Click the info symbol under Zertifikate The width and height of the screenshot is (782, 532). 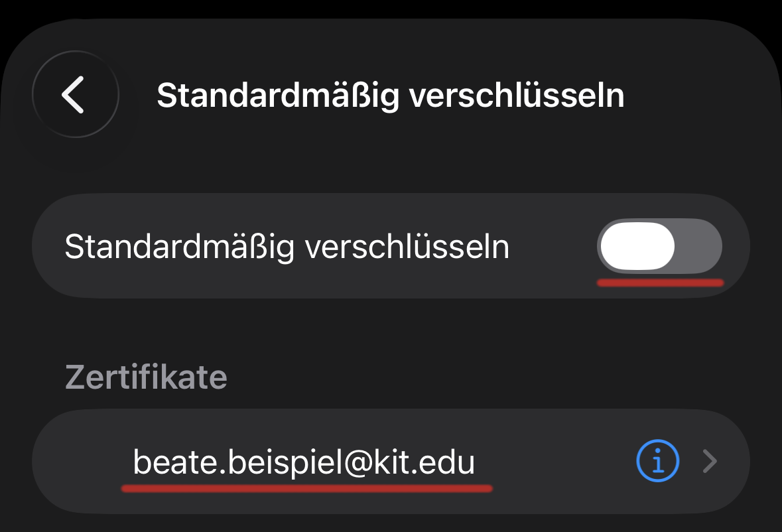click(657, 461)
